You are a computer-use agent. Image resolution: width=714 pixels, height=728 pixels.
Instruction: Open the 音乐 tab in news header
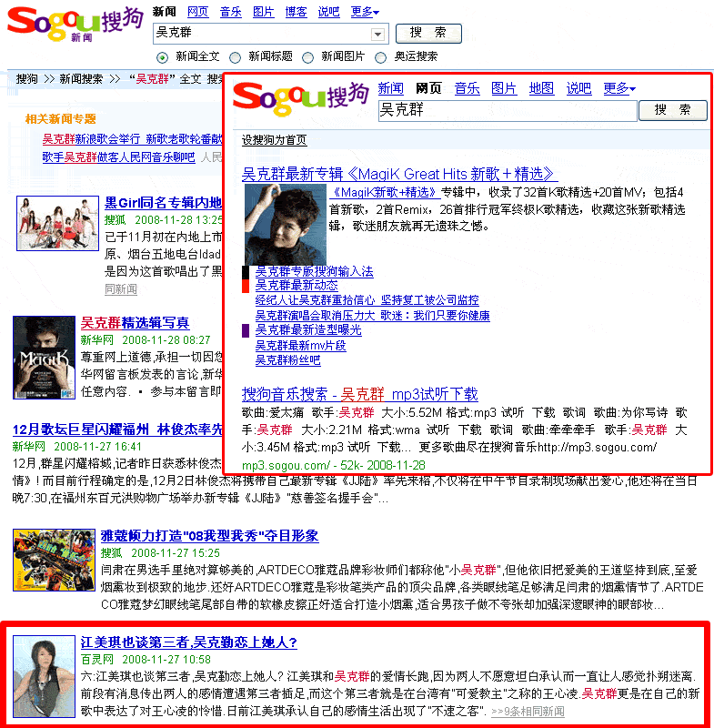[x=231, y=12]
